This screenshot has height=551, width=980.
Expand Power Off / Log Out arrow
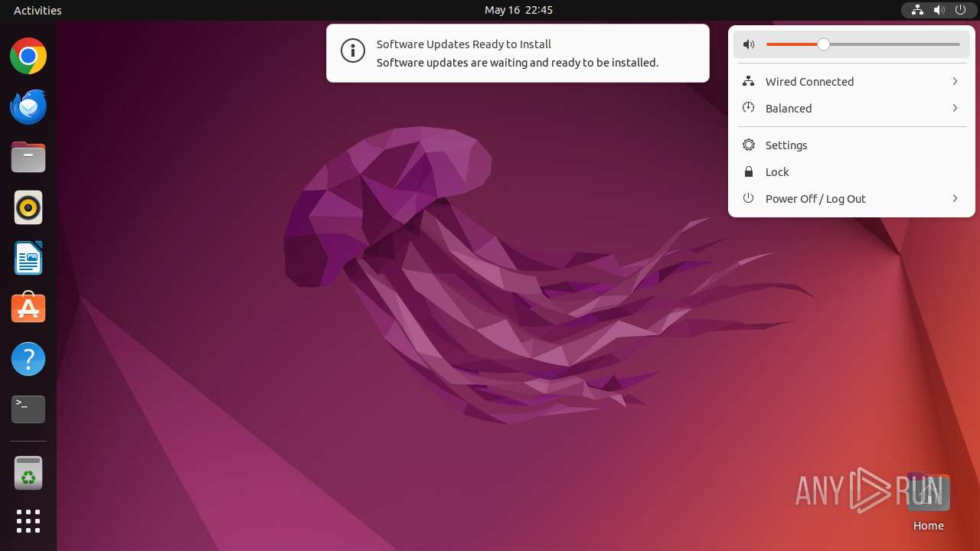tap(955, 198)
